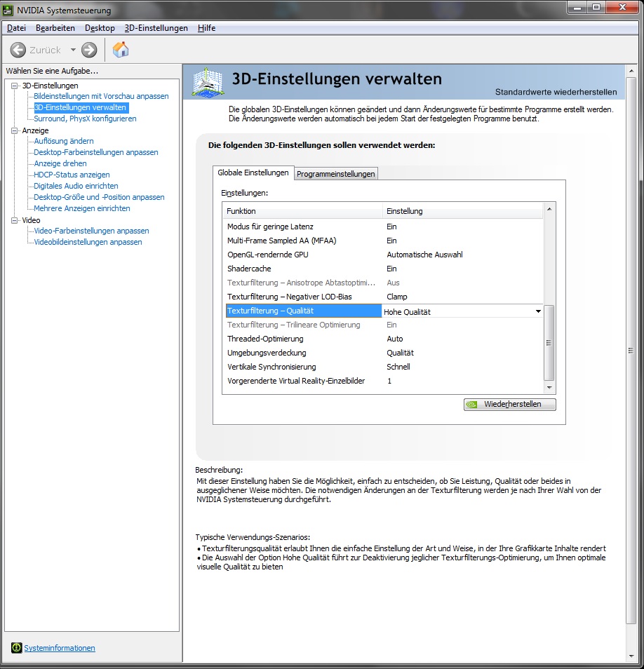Click the Back arrow icon (Zurück)
Image resolution: width=644 pixels, height=669 pixels.
pyautogui.click(x=18, y=50)
